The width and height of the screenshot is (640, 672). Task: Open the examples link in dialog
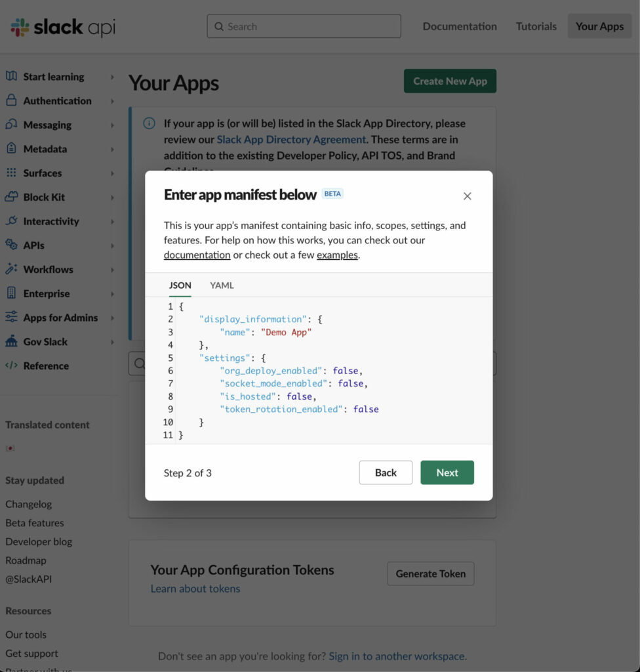click(x=337, y=255)
